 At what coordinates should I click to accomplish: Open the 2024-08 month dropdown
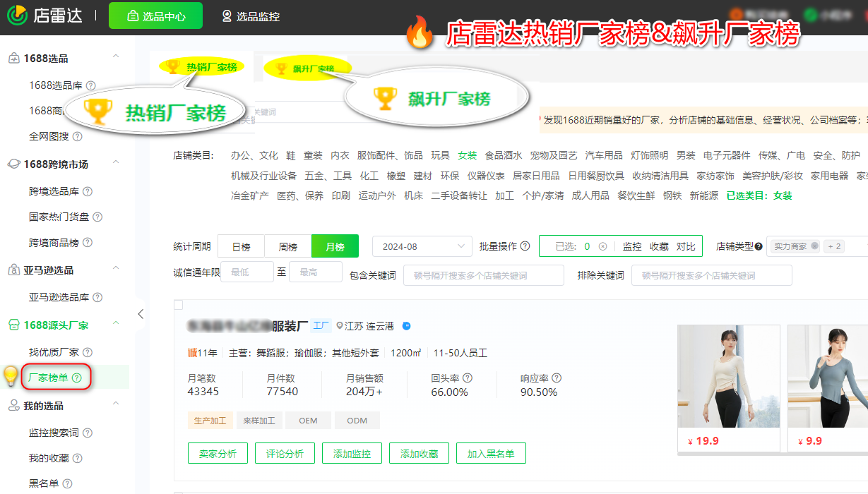coord(422,246)
